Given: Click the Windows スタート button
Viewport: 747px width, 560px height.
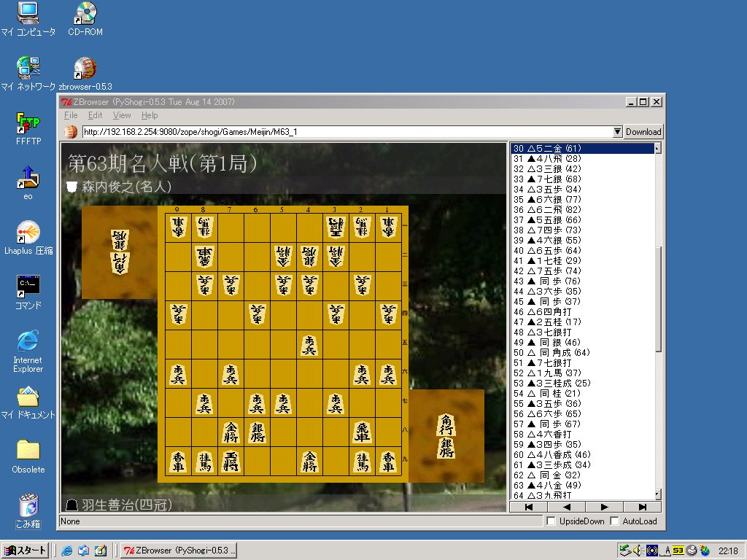Looking at the screenshot, I should (25, 551).
